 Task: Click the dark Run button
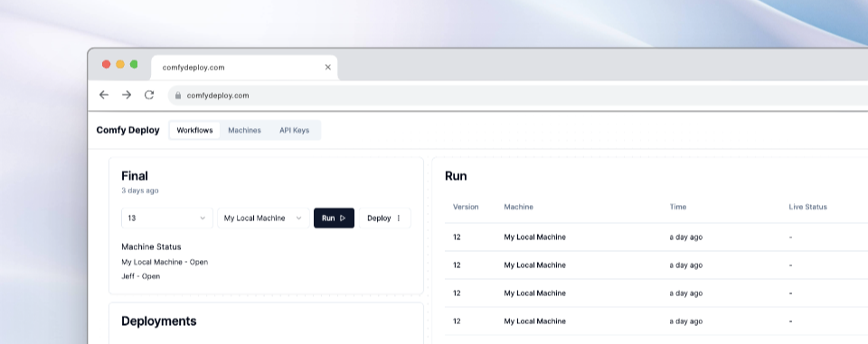[x=334, y=218]
